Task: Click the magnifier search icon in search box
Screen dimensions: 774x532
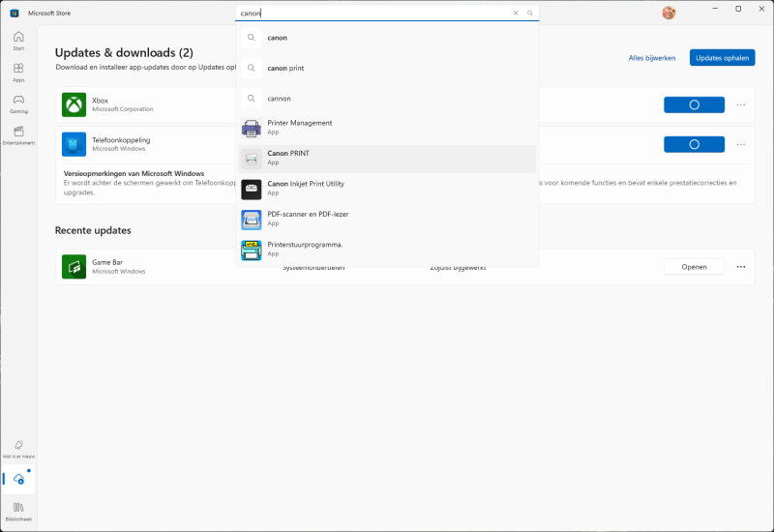Action: click(530, 14)
